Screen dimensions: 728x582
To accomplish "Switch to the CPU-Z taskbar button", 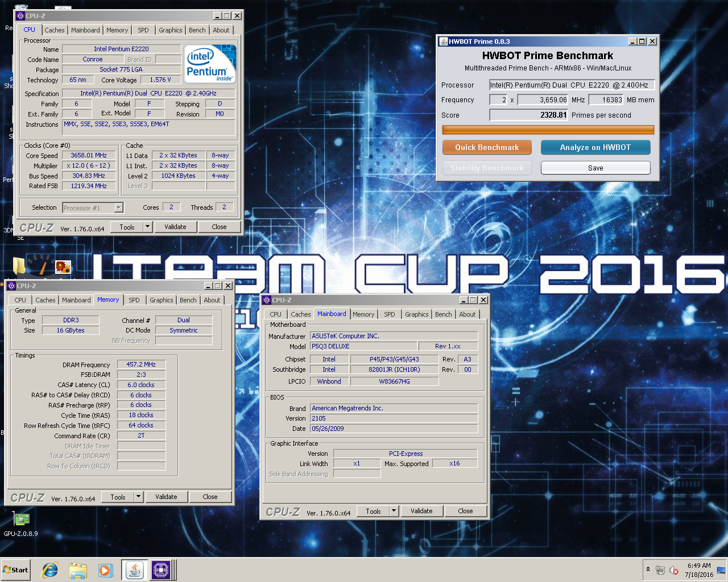I will (x=162, y=570).
